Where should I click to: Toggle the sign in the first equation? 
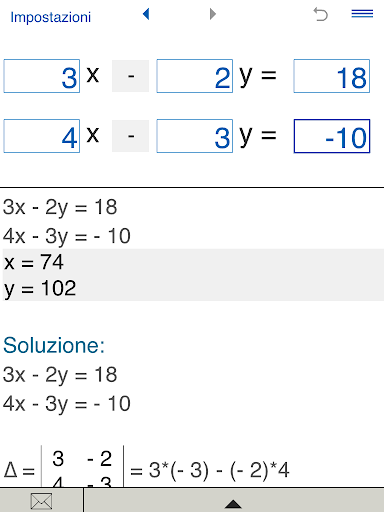pos(130,76)
